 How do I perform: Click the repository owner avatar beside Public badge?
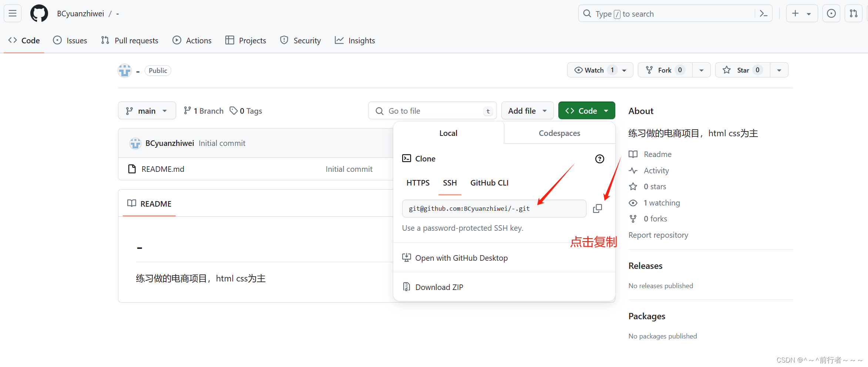click(125, 70)
